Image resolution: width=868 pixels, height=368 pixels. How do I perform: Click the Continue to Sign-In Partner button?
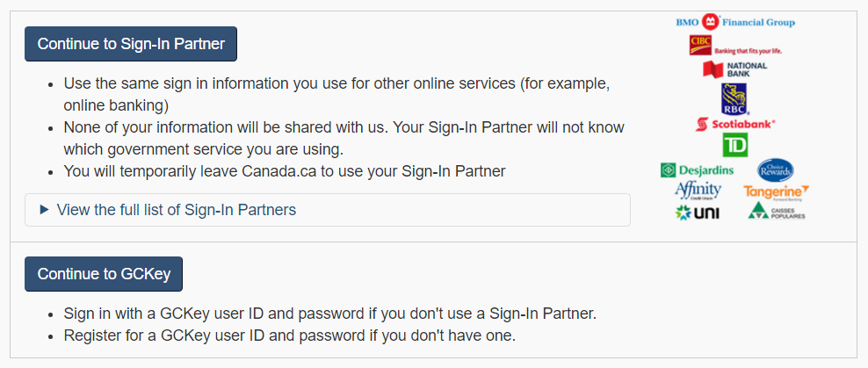coord(131,44)
